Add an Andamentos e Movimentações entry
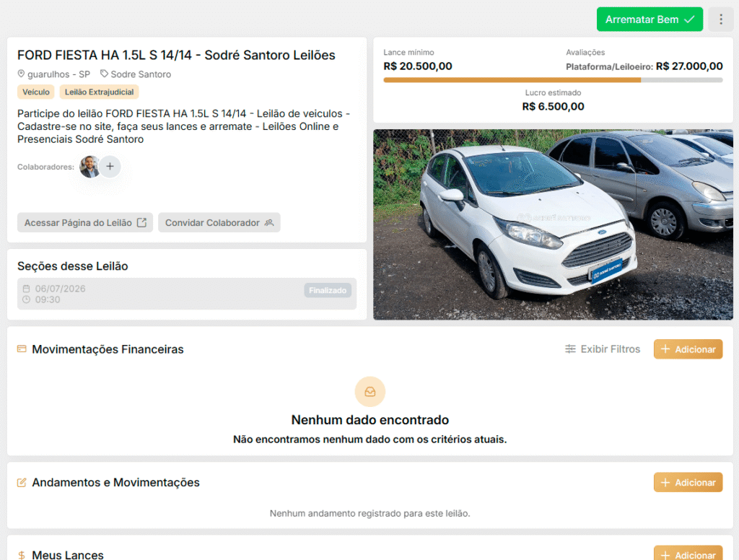Viewport: 739px width, 560px height. (x=688, y=482)
